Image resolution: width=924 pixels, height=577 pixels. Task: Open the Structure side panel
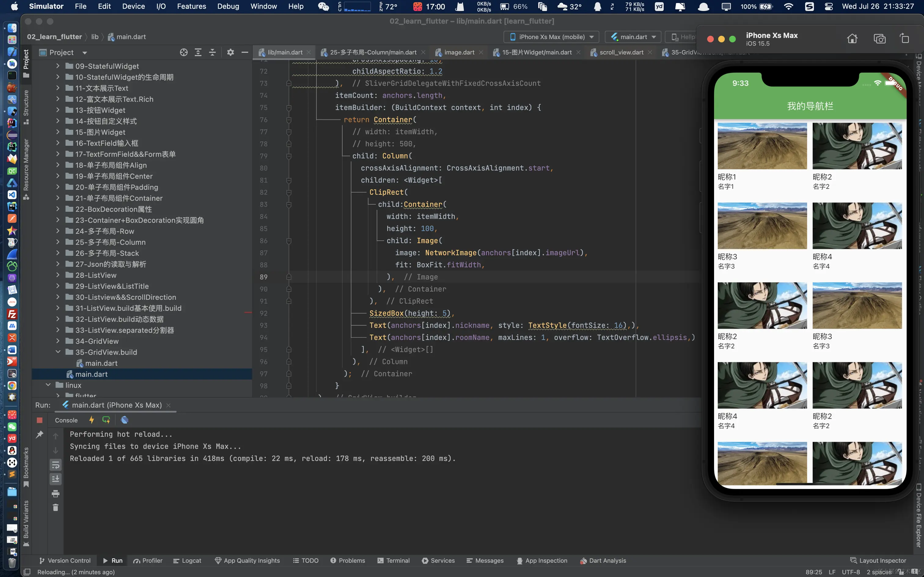click(x=26, y=107)
